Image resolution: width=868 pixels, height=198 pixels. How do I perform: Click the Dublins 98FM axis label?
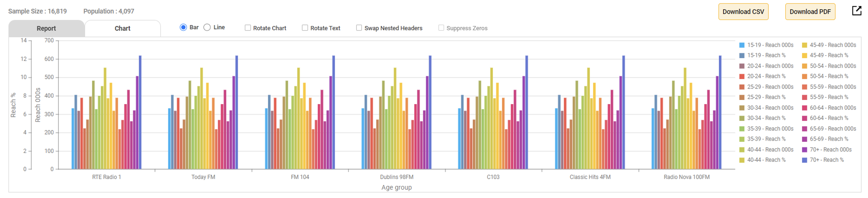(x=397, y=177)
